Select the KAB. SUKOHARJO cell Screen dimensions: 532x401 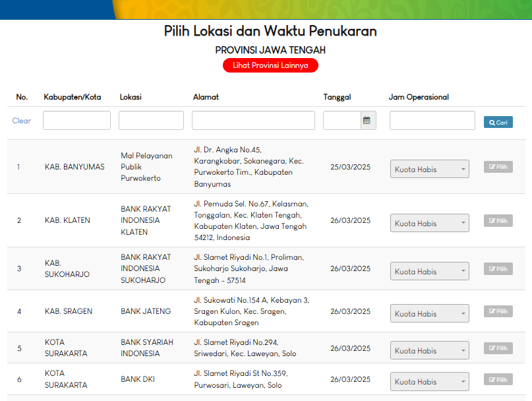(x=67, y=268)
